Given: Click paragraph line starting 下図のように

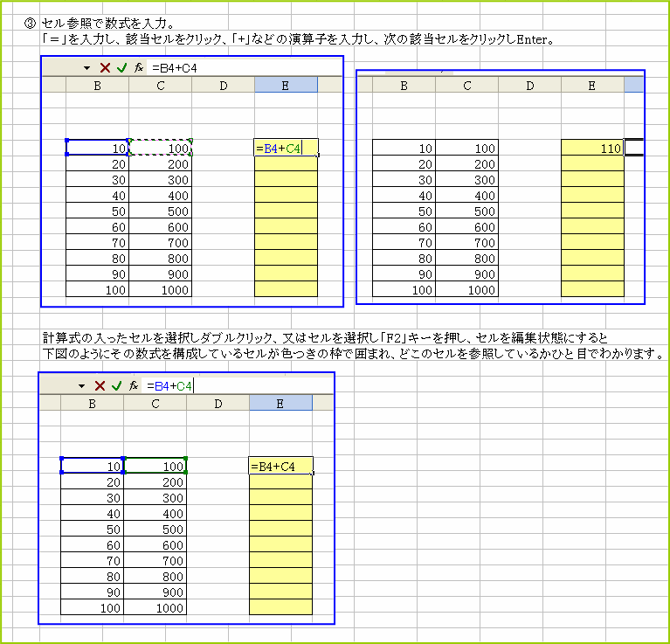Looking at the screenshot, I should [353, 353].
